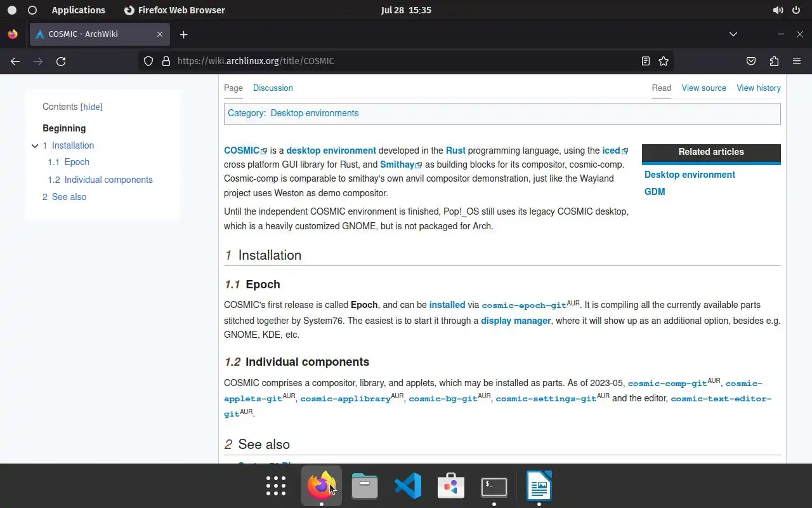
Task: Open the View history tab
Action: (x=759, y=88)
